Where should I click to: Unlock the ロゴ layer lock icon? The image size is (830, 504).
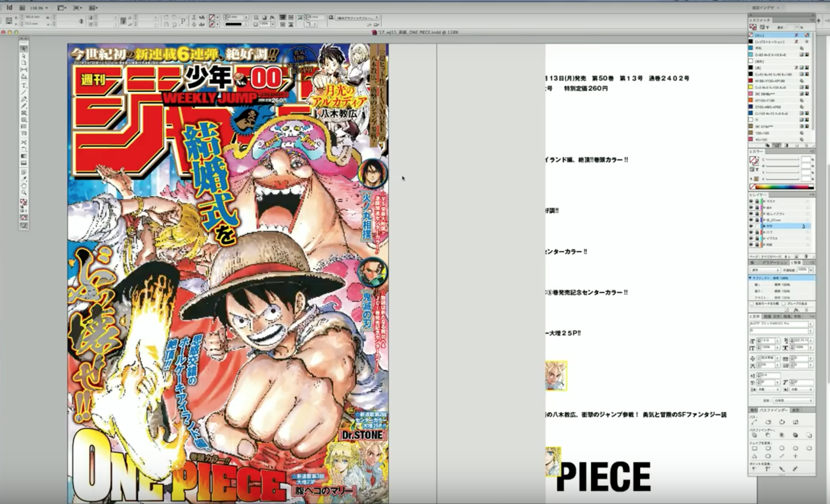(757, 232)
